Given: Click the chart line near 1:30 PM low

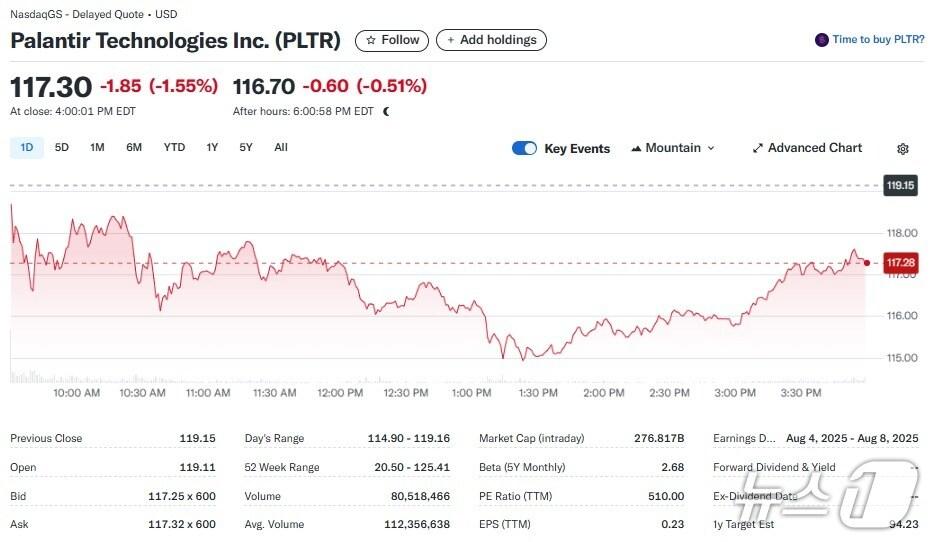Looking at the screenshot, I should 528,354.
